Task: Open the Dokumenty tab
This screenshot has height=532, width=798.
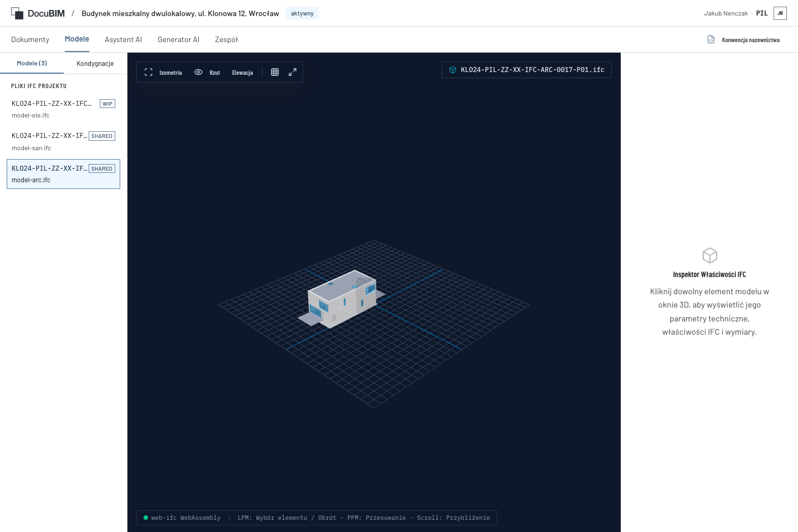Action: [30, 39]
